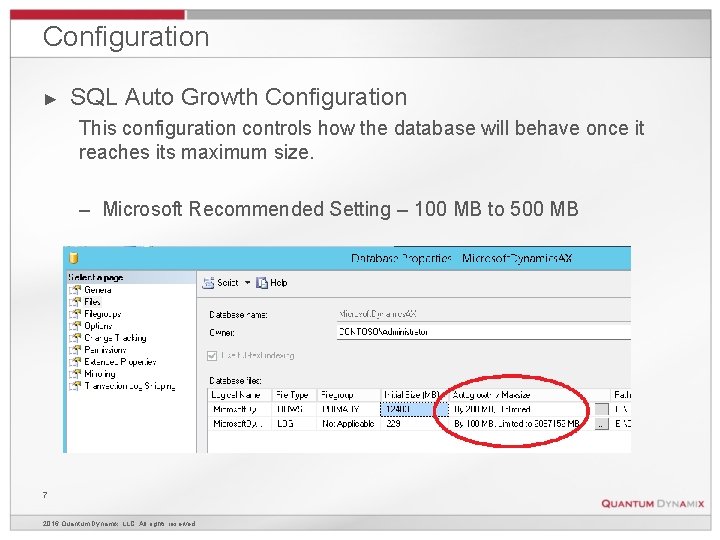Screen dimensions: 720x540
Task: Toggle the Use full-text indexing checkbox
Action: click(x=212, y=356)
